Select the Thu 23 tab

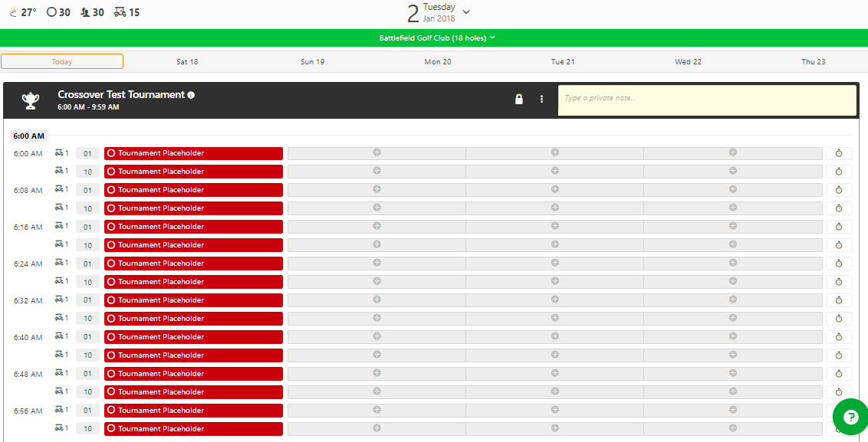813,61
